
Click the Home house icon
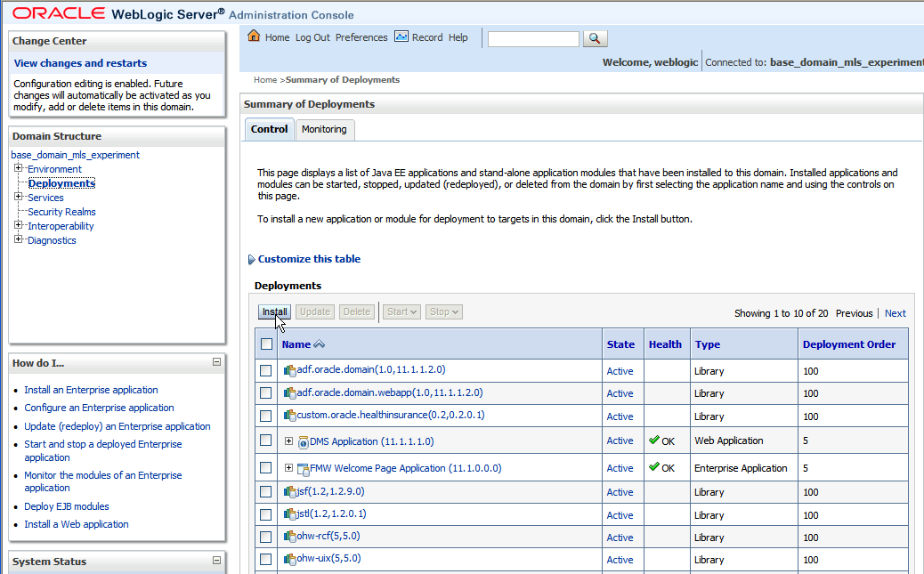[254, 36]
